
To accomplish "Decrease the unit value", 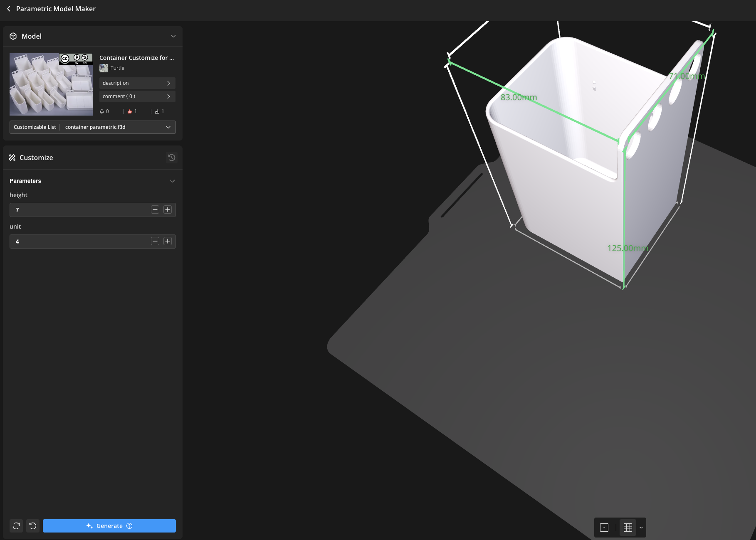I will click(155, 241).
